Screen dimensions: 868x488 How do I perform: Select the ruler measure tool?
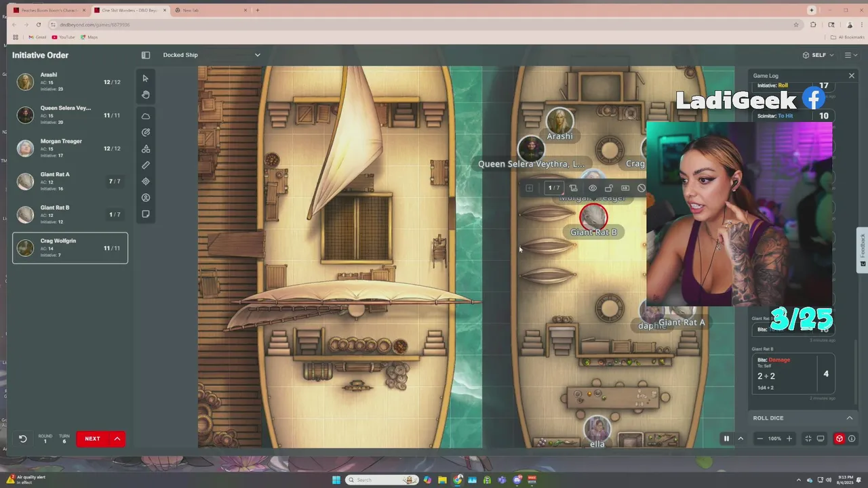point(146,165)
